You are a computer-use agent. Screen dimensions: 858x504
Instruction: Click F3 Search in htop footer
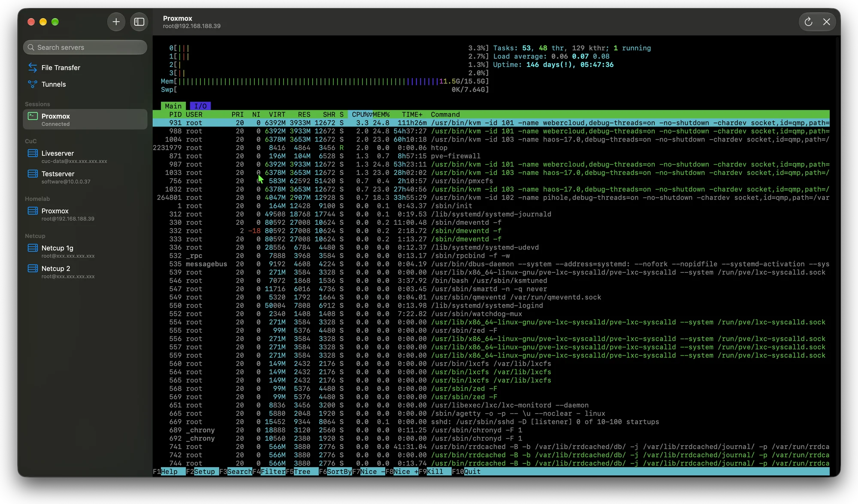(x=236, y=472)
